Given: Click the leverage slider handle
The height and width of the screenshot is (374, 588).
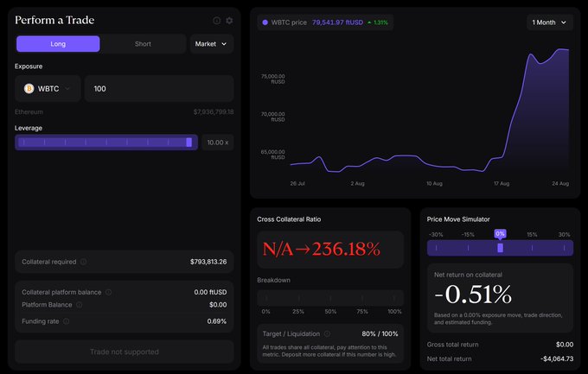Looking at the screenshot, I should (x=189, y=143).
